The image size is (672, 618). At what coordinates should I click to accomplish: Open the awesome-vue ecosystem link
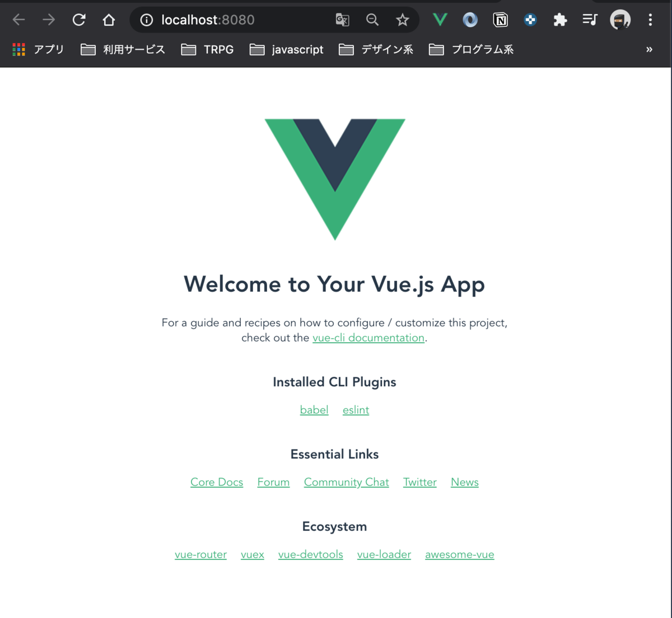(x=460, y=555)
